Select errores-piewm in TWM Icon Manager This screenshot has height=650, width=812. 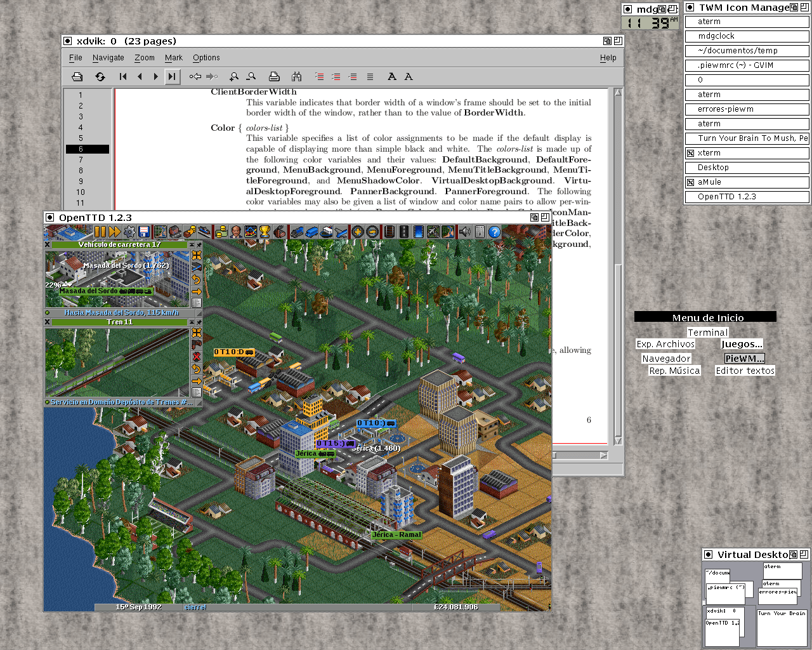tap(747, 109)
